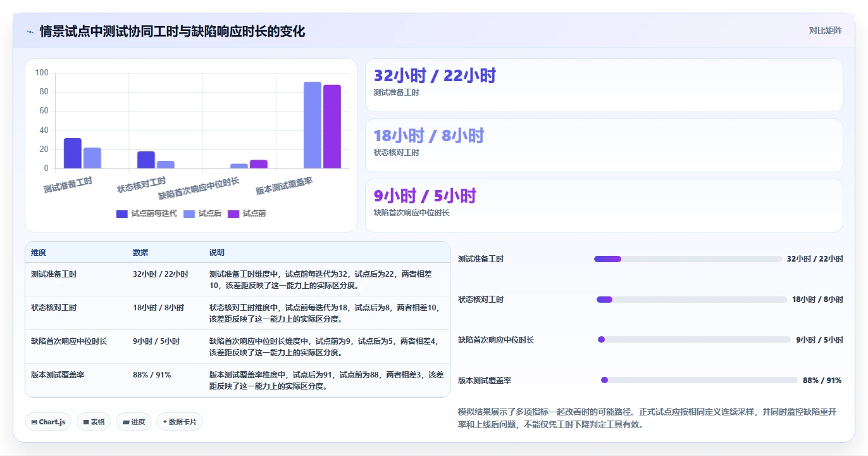Image resolution: width=868 pixels, height=456 pixels.
Task: Click the 缺陷首次响应中位时长 x-axis chart label
Action: click(199, 189)
